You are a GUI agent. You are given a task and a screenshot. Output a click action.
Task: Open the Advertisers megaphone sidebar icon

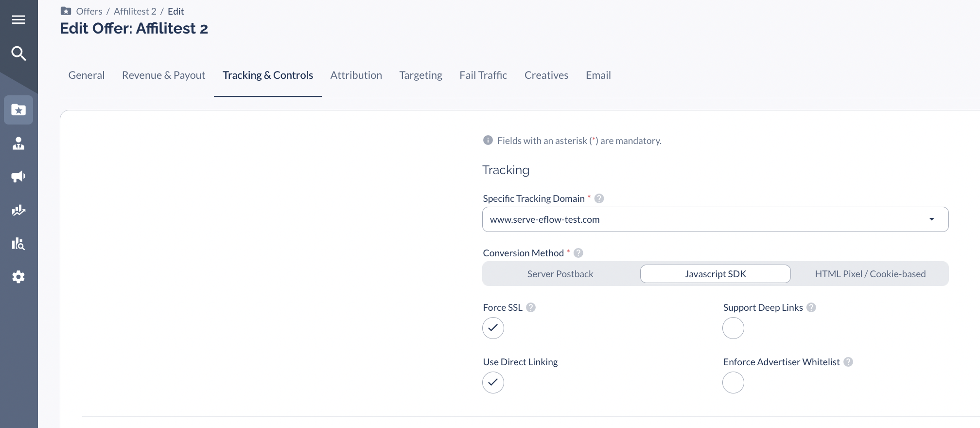(18, 177)
